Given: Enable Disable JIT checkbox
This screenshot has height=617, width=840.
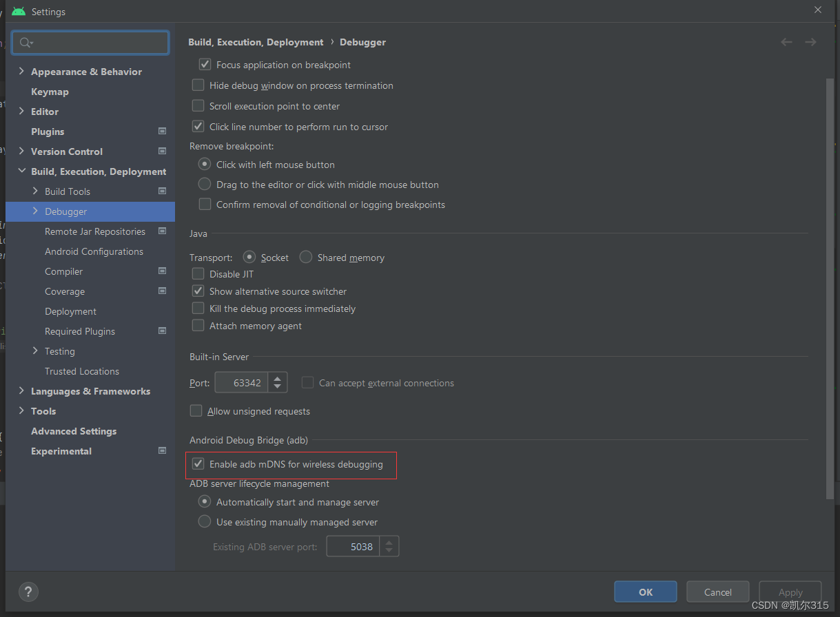Looking at the screenshot, I should pyautogui.click(x=198, y=273).
